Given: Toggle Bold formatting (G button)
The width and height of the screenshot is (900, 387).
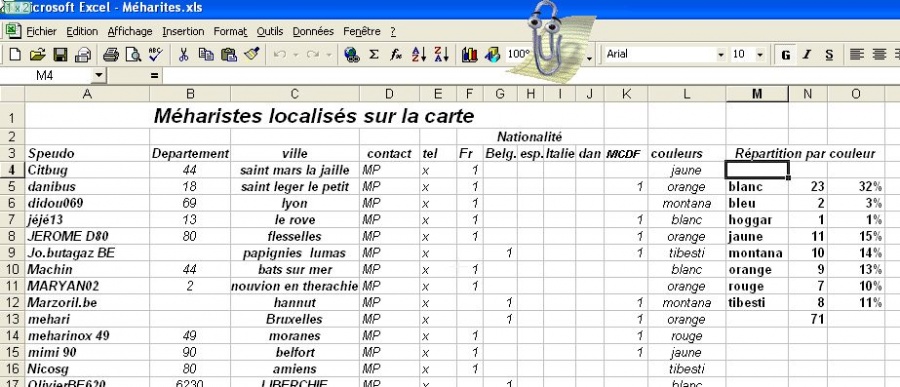Looking at the screenshot, I should 786,55.
